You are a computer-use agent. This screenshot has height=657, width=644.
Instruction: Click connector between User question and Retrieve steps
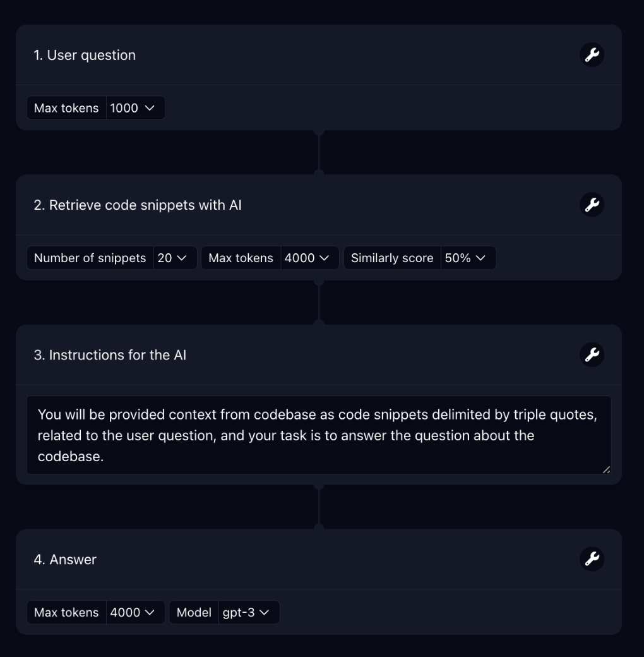pyautogui.click(x=319, y=152)
